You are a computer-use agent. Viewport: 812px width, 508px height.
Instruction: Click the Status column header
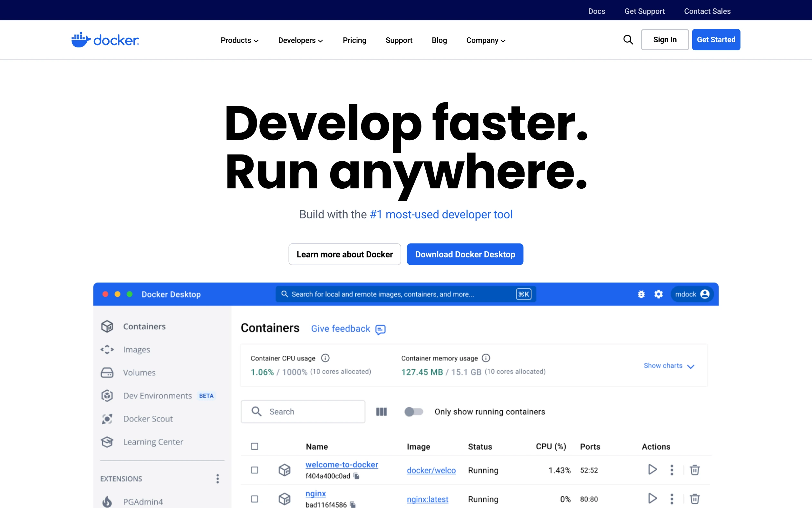(x=480, y=446)
